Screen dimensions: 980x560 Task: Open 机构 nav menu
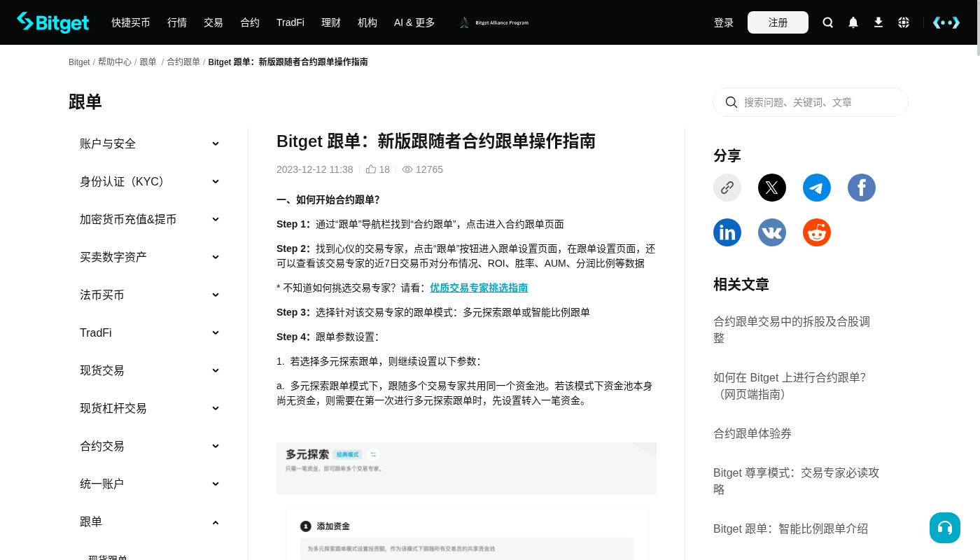tap(367, 22)
